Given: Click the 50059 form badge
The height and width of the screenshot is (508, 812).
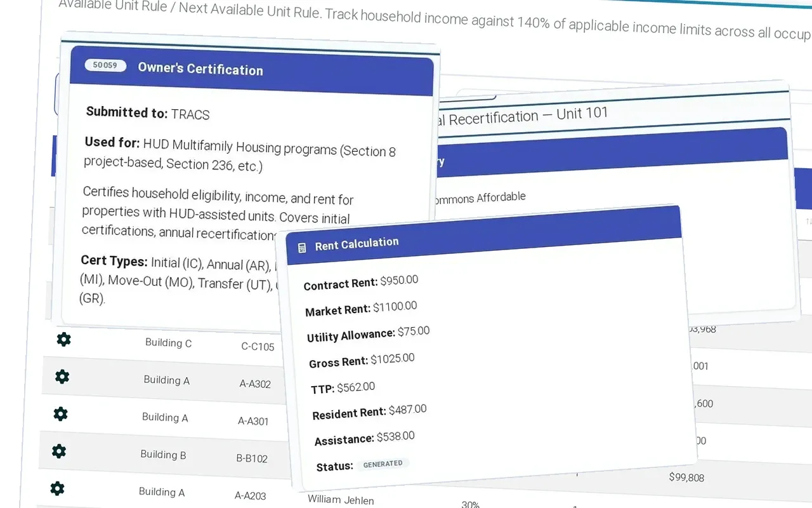Looking at the screenshot, I should pyautogui.click(x=105, y=65).
